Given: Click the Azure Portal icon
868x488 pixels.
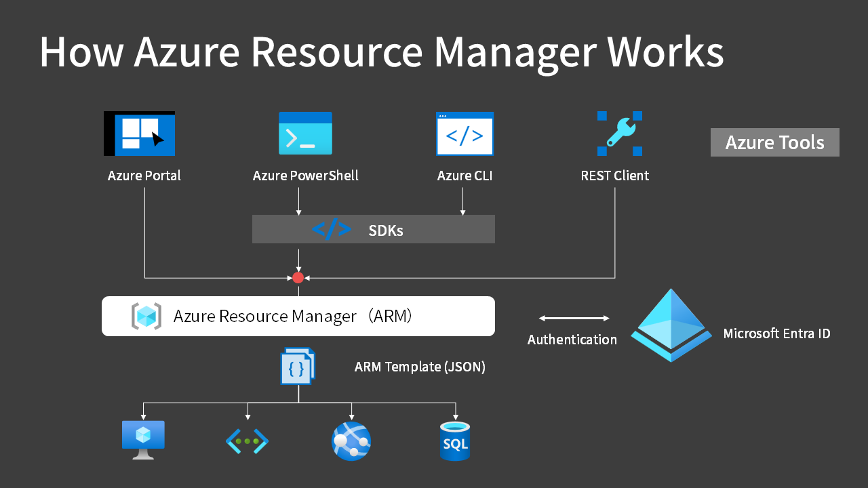Looking at the screenshot, I should point(140,134).
